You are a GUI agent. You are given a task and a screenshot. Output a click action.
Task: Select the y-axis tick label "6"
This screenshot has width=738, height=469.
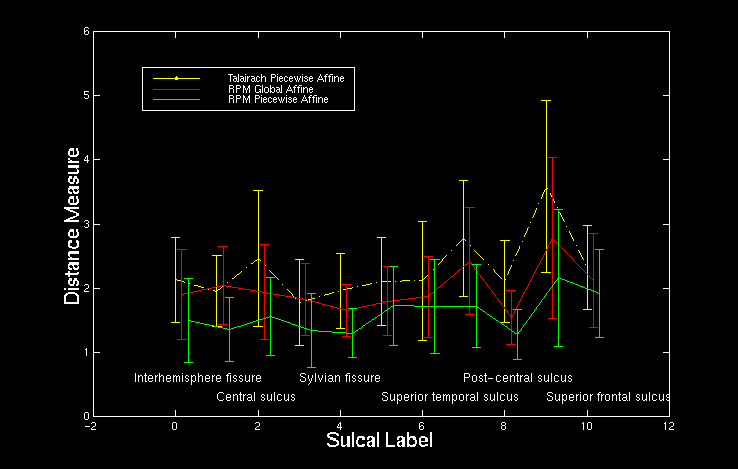click(85, 31)
